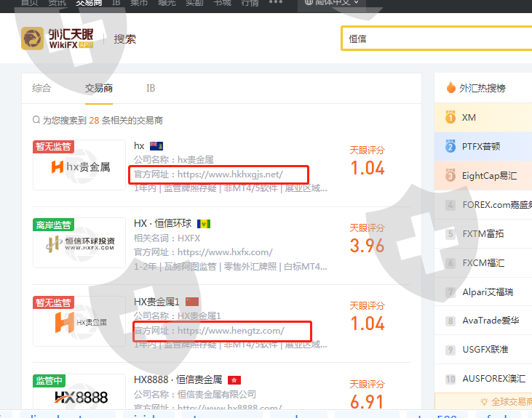
Task: Open the HX · 恒信环球 broker title
Action: tap(163, 223)
